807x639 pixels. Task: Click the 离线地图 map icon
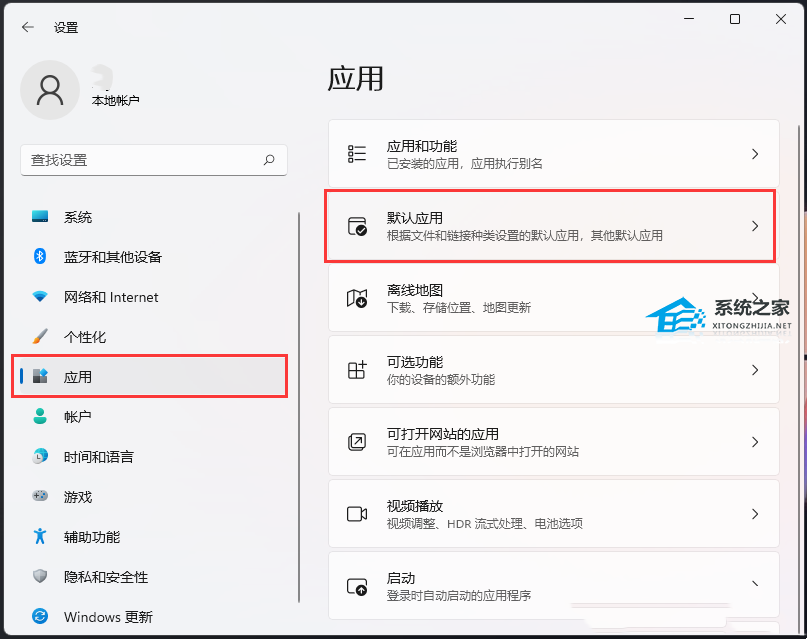357,298
